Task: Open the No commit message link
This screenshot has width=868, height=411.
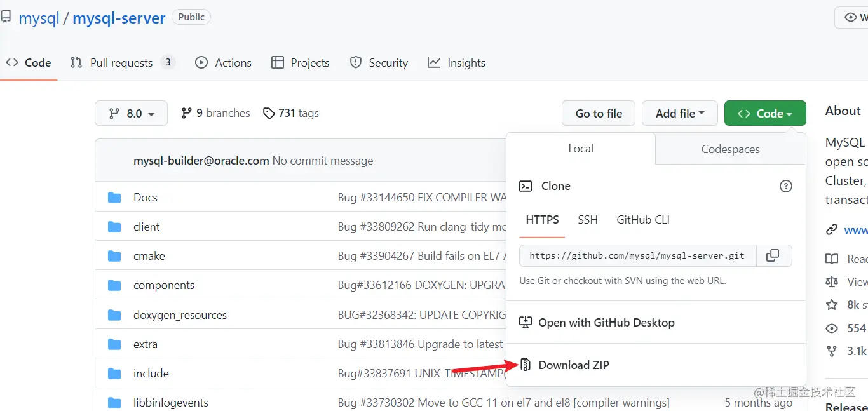Action: pos(323,161)
